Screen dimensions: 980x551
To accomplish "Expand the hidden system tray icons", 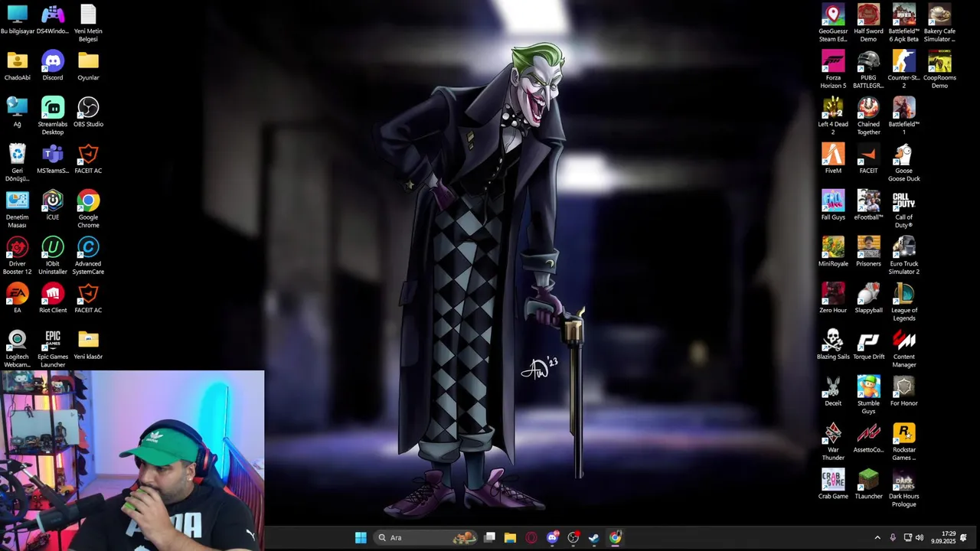I will coord(877,537).
